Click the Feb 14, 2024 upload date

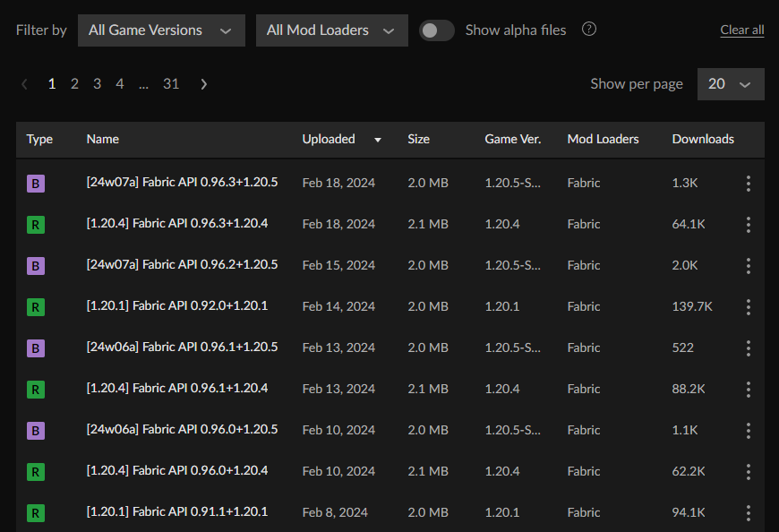338,307
